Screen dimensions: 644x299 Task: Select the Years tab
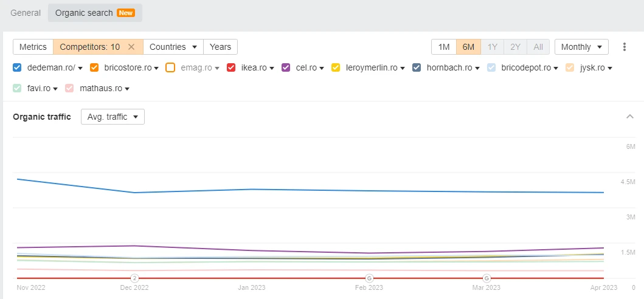221,47
